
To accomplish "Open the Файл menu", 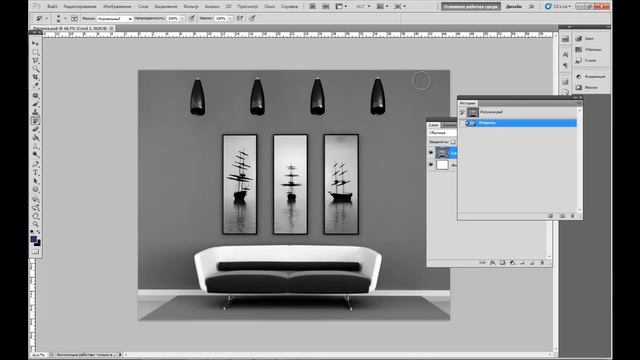I will click(52, 7).
